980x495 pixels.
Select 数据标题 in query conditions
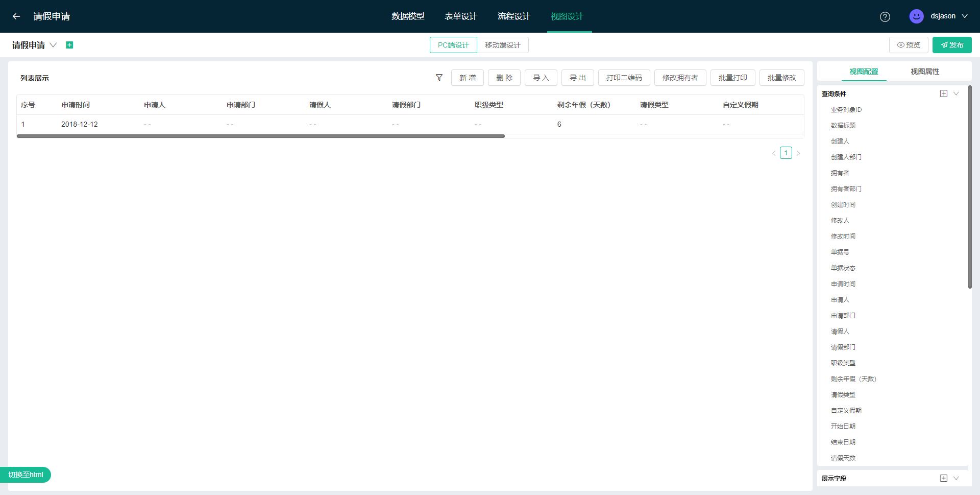click(843, 126)
